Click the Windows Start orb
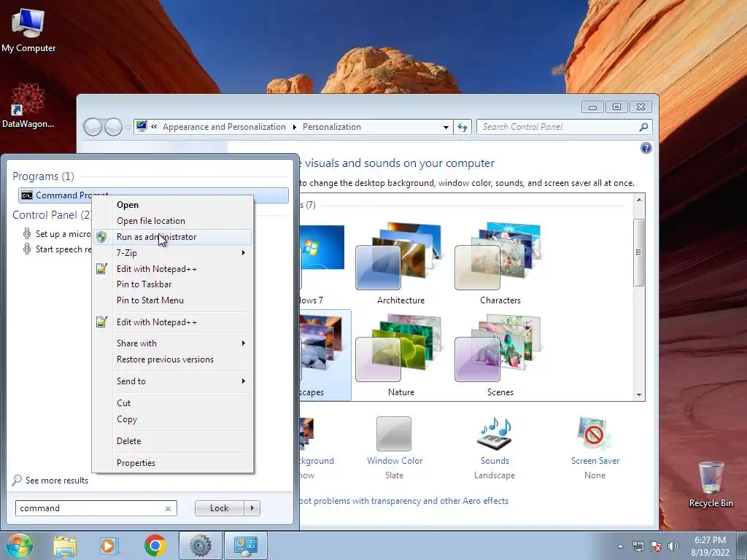The image size is (747, 560). click(x=20, y=545)
